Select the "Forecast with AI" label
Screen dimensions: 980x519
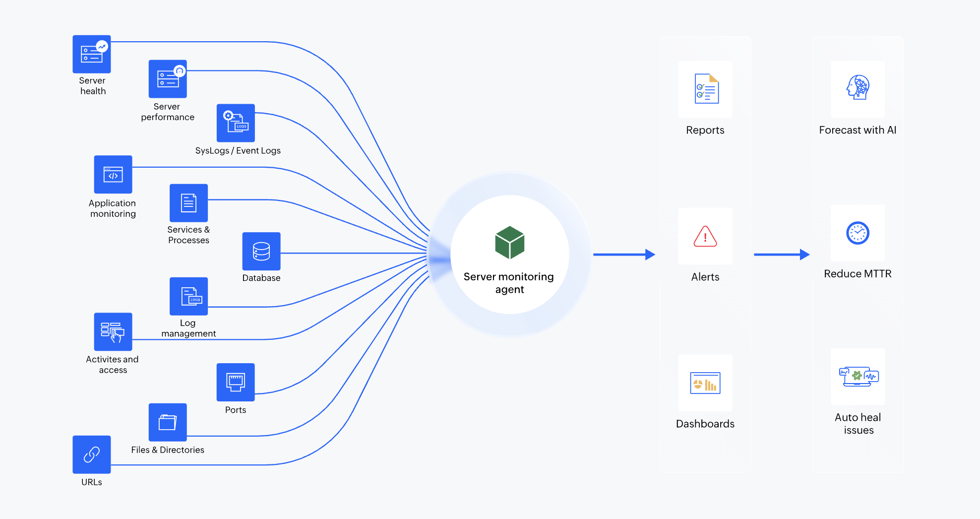pos(858,130)
